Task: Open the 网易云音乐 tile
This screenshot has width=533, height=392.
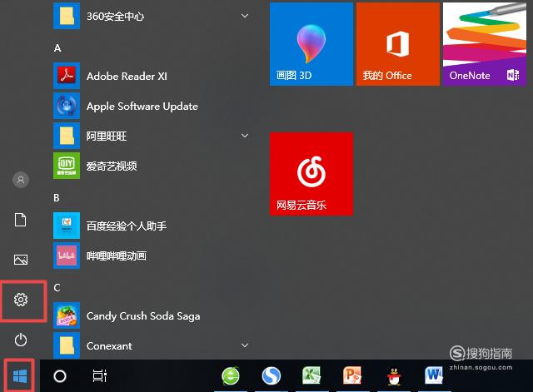Action: [x=311, y=174]
